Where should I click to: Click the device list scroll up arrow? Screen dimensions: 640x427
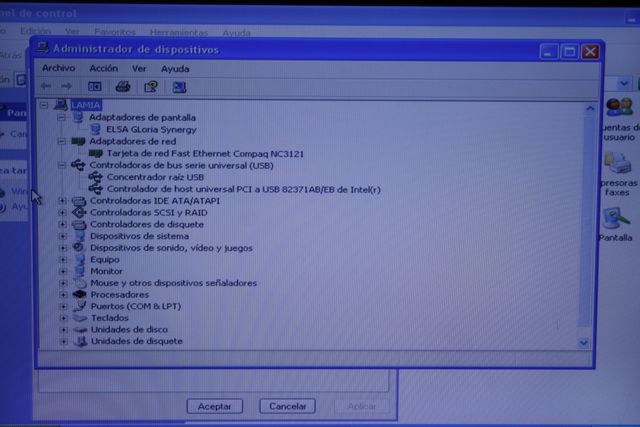(590, 109)
